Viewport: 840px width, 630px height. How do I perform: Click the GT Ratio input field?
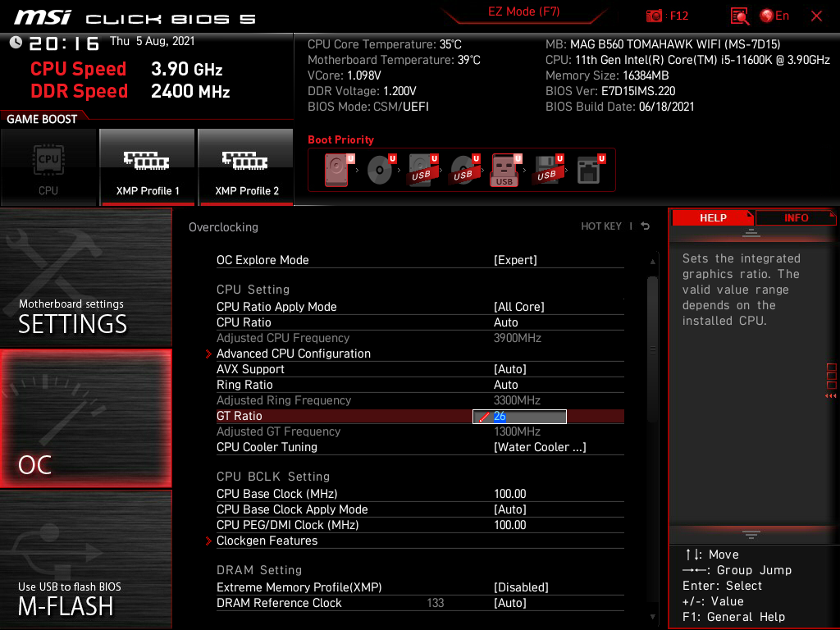click(x=519, y=416)
